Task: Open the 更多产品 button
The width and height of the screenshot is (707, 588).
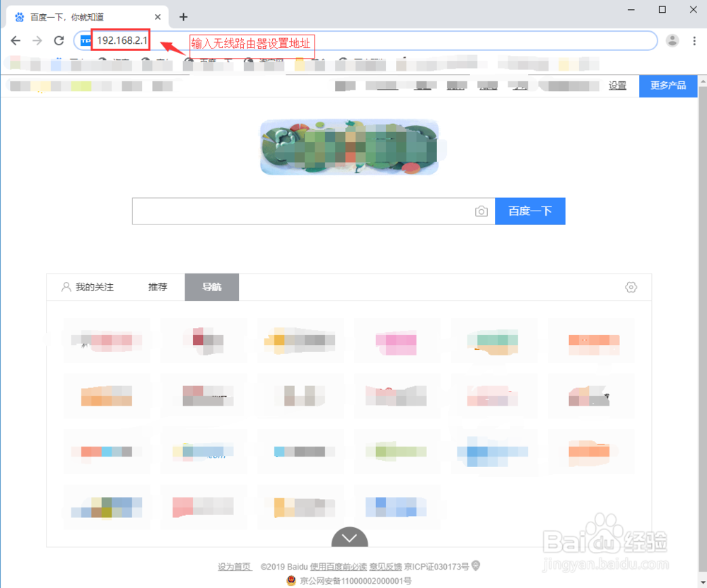Action: point(668,86)
